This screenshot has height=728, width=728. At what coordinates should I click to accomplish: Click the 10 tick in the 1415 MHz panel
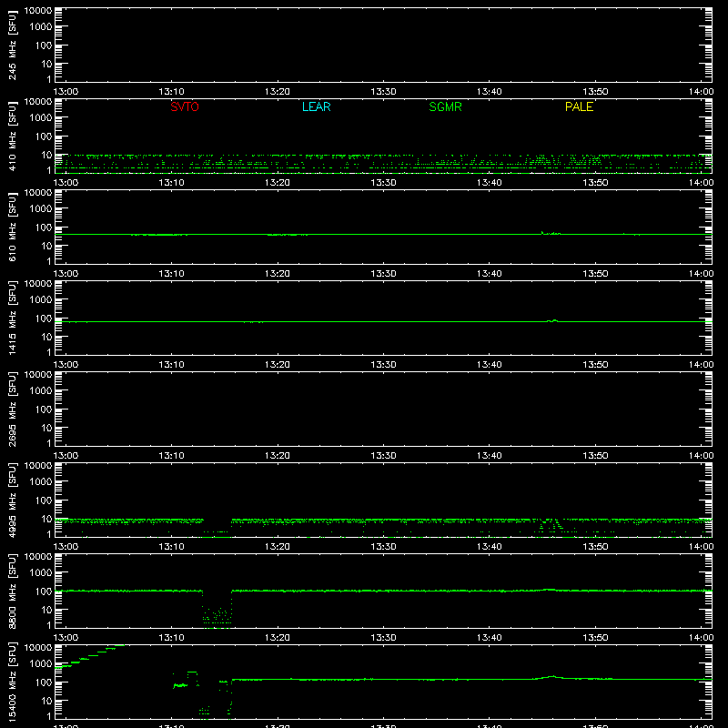click(x=46, y=337)
